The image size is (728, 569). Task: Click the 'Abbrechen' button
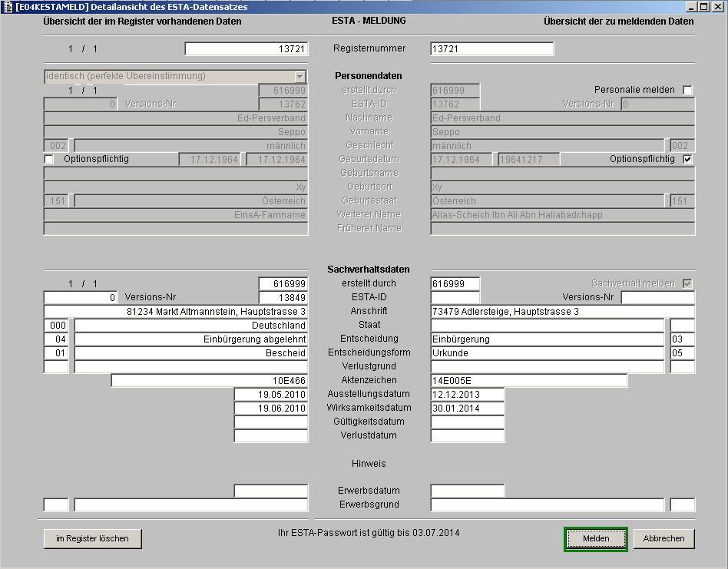coord(664,539)
